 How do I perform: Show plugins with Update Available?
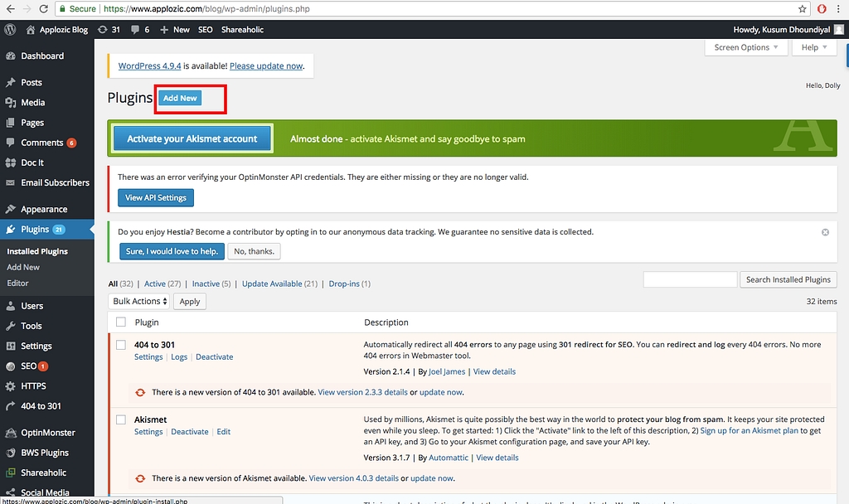[272, 283]
